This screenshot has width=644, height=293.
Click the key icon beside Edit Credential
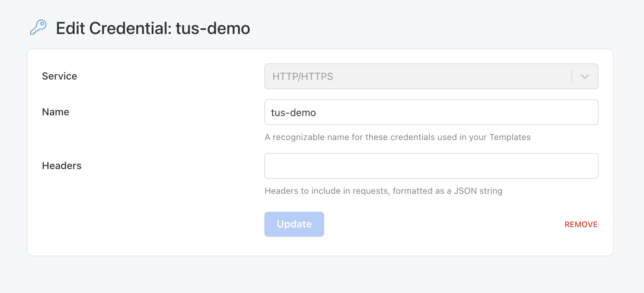(38, 27)
